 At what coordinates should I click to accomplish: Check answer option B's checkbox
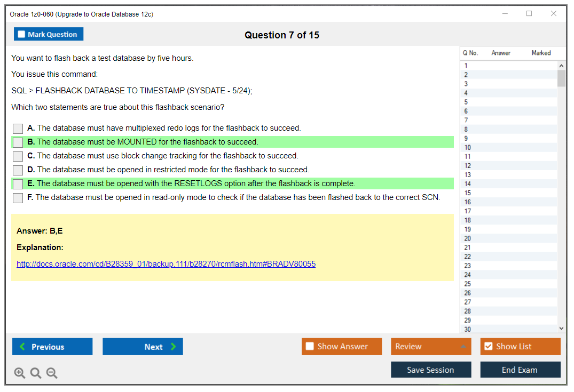(18, 142)
